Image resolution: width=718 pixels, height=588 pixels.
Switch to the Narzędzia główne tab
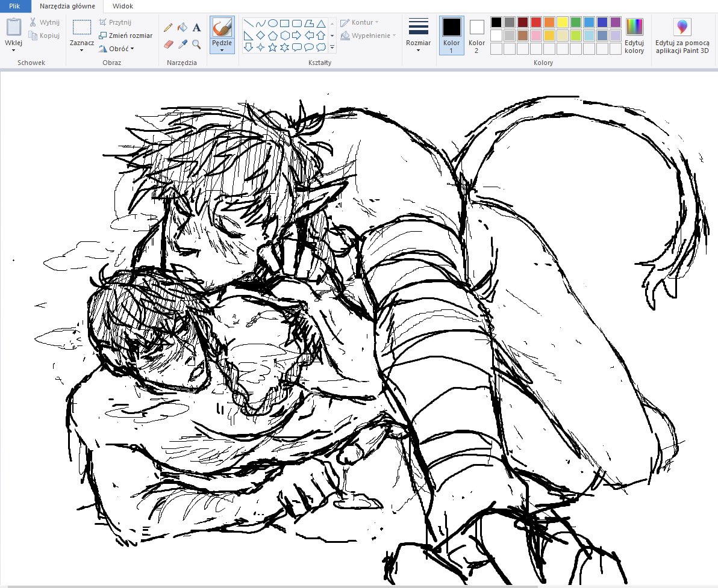[67, 6]
